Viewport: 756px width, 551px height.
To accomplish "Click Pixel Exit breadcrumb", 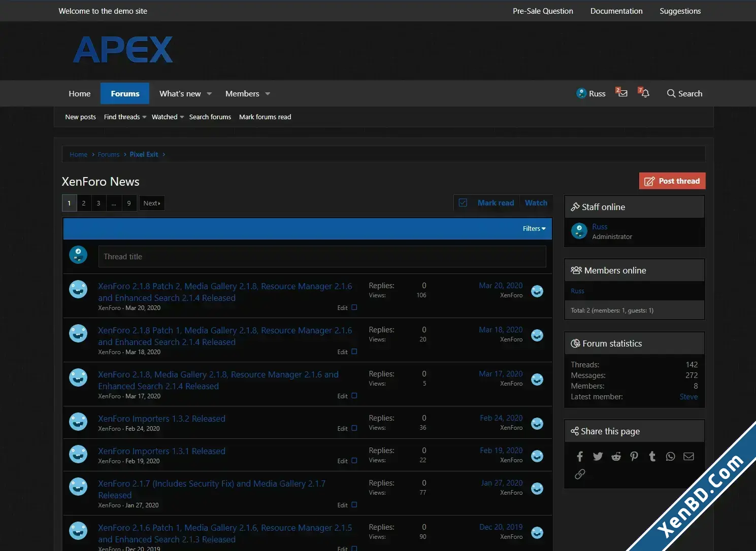I will point(144,154).
